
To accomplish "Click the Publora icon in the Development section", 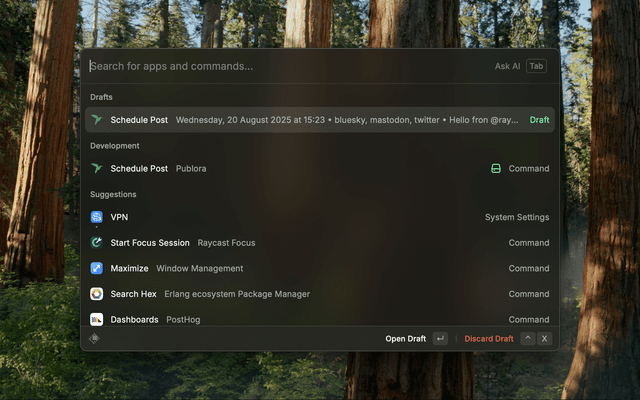I will point(97,169).
